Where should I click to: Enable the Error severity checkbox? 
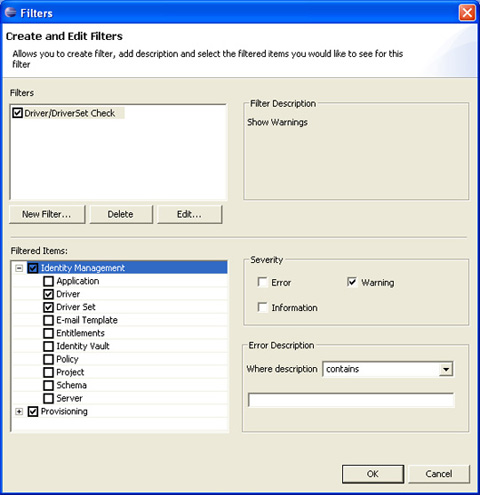(x=263, y=282)
